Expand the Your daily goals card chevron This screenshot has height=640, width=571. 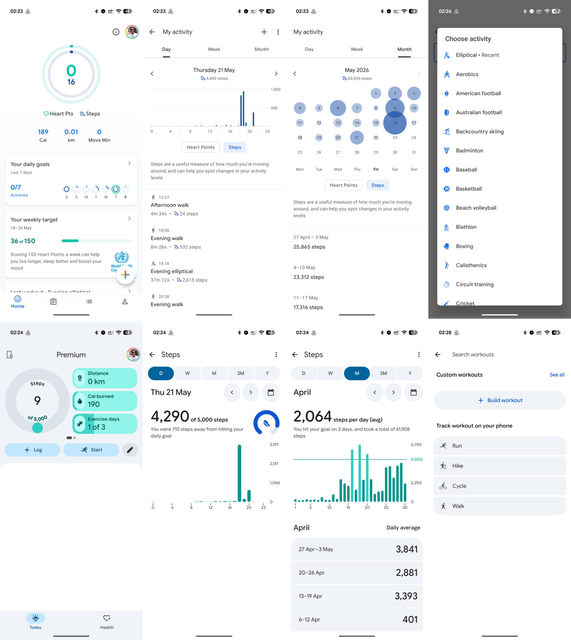(129, 163)
